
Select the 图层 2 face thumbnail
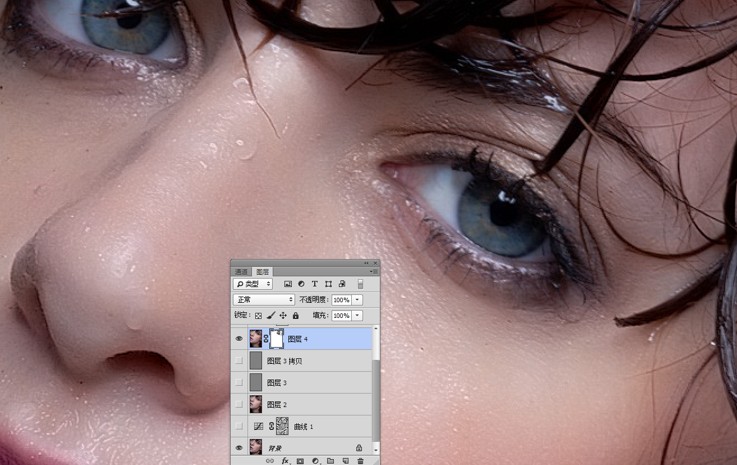pyautogui.click(x=256, y=404)
